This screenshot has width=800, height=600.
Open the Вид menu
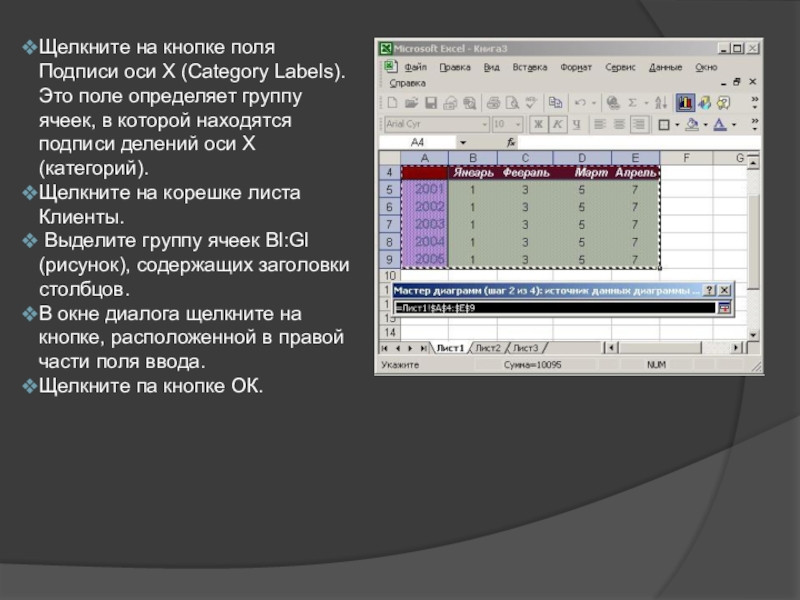pos(491,67)
